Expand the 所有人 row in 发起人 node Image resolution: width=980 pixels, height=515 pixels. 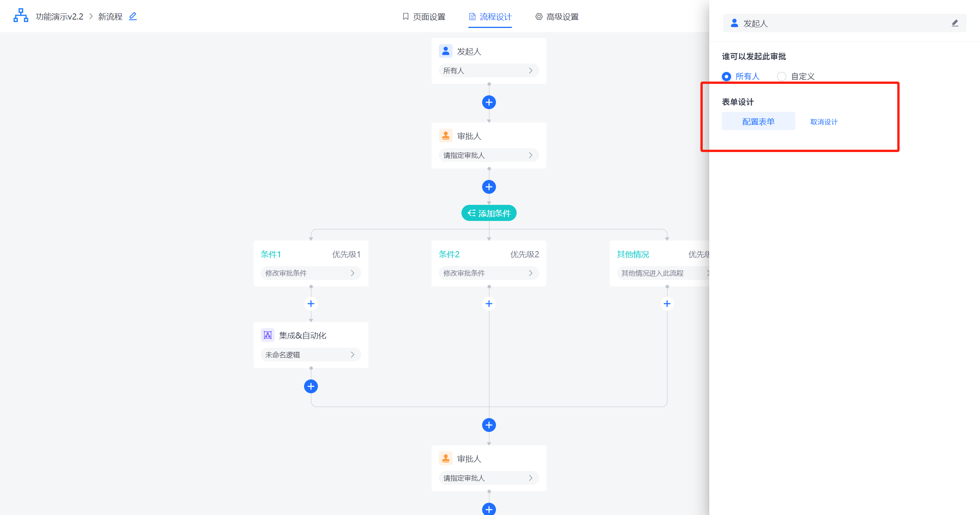coord(488,71)
